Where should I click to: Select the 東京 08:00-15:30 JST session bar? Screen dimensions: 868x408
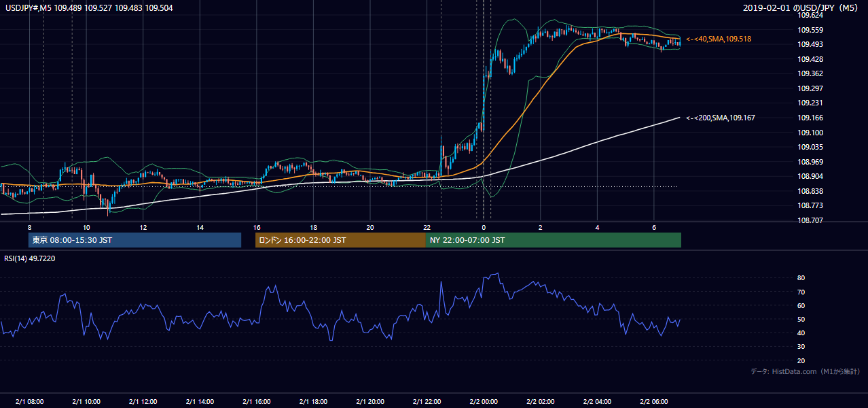coord(134,240)
